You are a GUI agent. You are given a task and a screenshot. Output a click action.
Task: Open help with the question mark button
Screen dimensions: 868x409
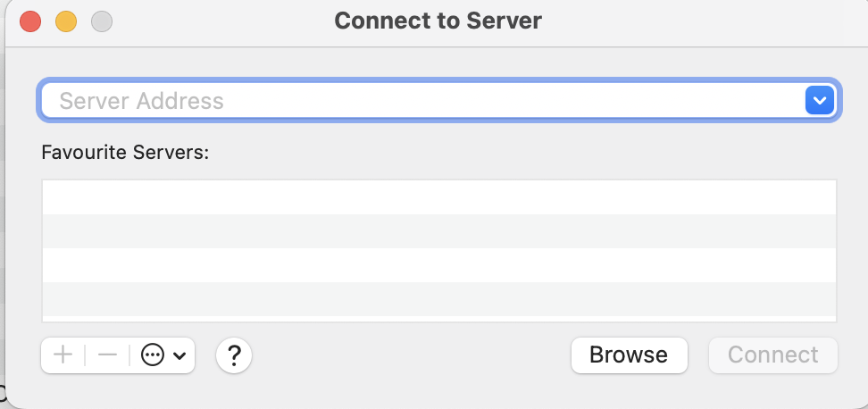coord(234,355)
